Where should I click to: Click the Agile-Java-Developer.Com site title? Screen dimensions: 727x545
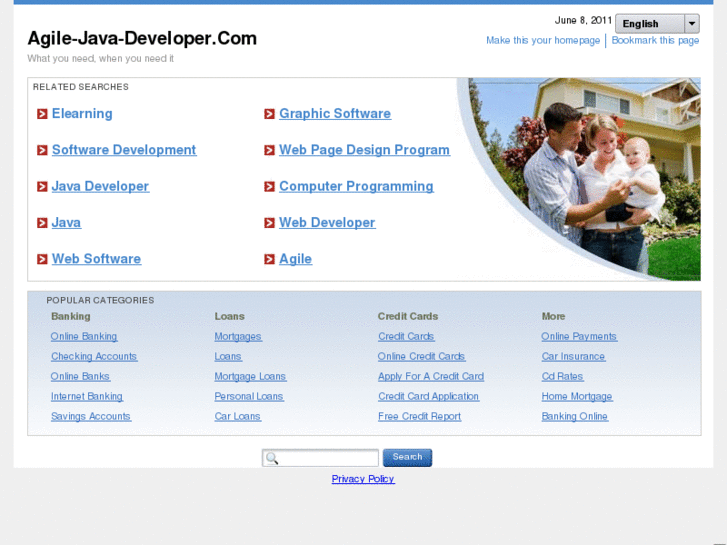[x=142, y=38]
